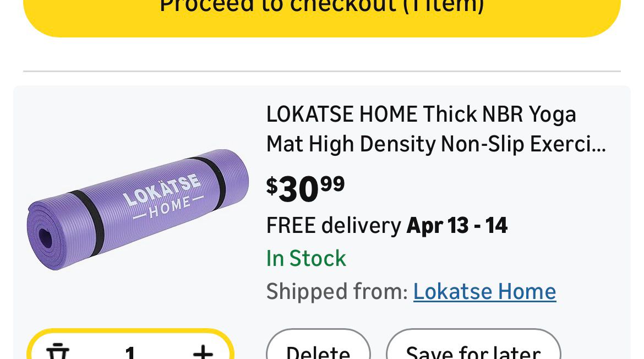Click the quantity value 1
This screenshot has width=644, height=359.
130,351
